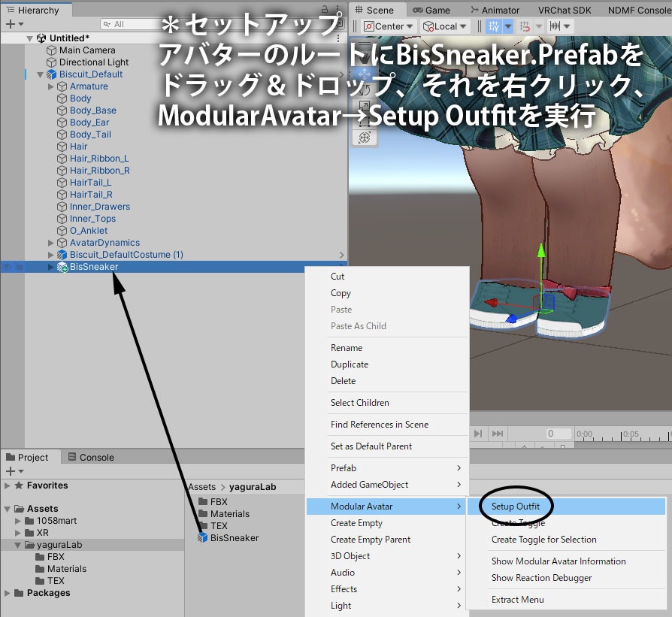Open the Center pivot mode dropdown
672x617 pixels.
[x=388, y=26]
